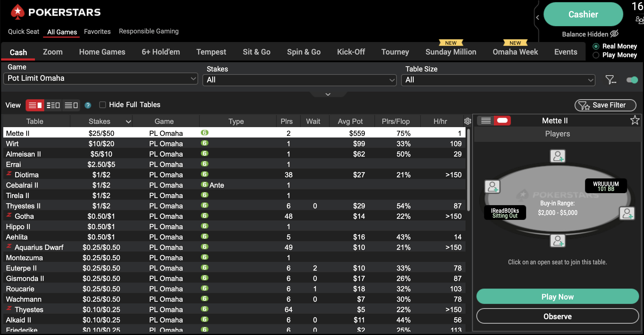Switch preview panel to list view icon
Viewport: 644px width, 335px height.
(486, 121)
